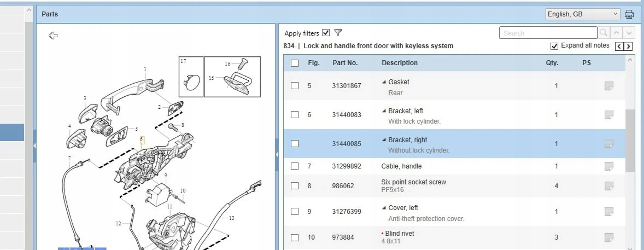Collapse the Bracket, right note triangle
This screenshot has width=644, height=250.
[x=384, y=140]
